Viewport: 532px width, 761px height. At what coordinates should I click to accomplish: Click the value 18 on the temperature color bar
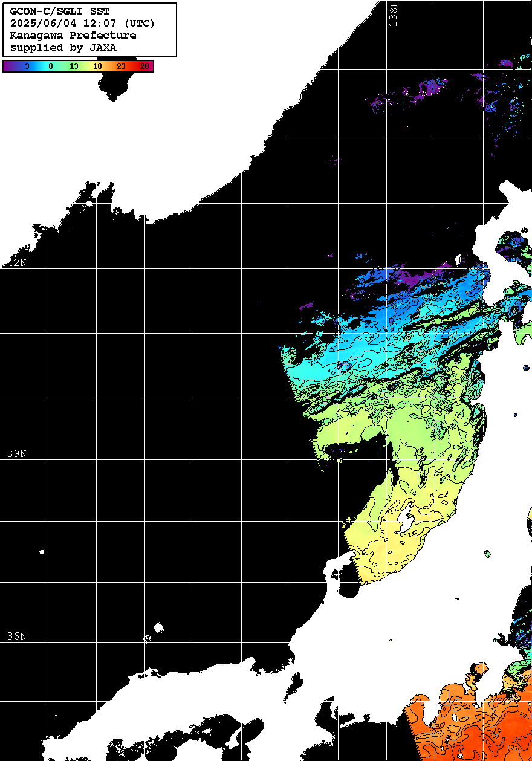97,66
